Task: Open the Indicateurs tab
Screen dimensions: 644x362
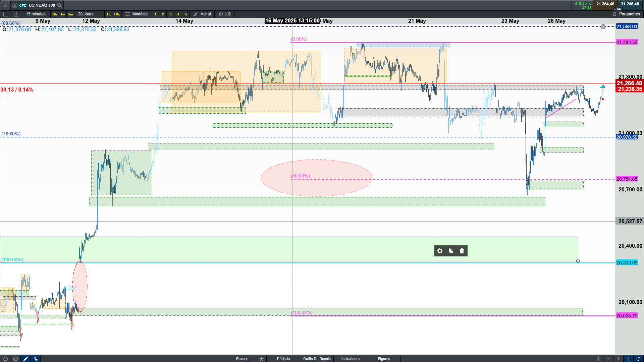Action: pos(350,359)
